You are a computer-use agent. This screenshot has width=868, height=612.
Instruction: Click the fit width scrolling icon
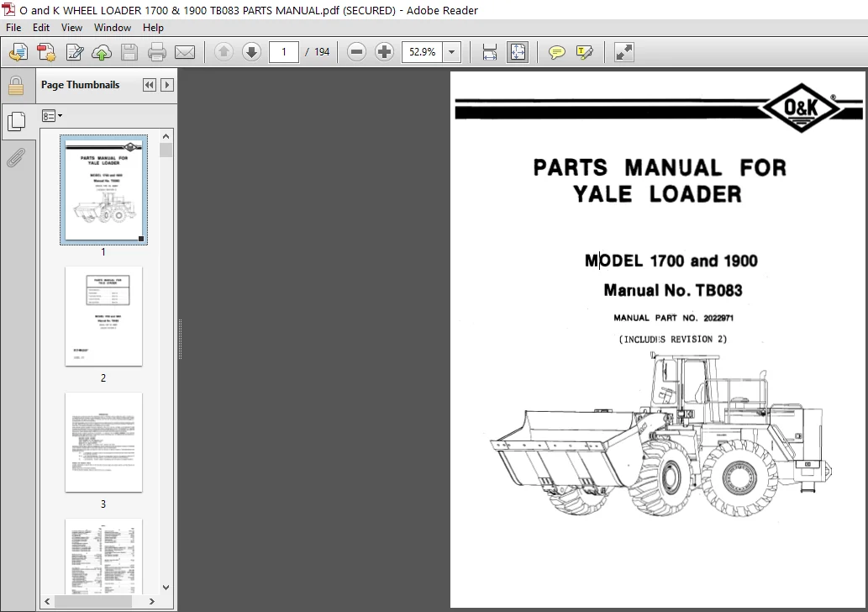(x=490, y=52)
